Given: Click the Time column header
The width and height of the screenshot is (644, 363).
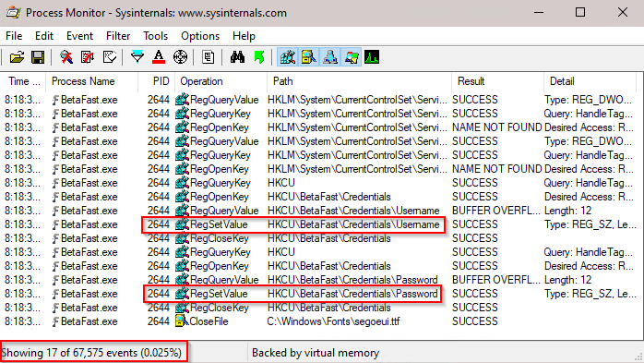Looking at the screenshot, I should [24, 81].
